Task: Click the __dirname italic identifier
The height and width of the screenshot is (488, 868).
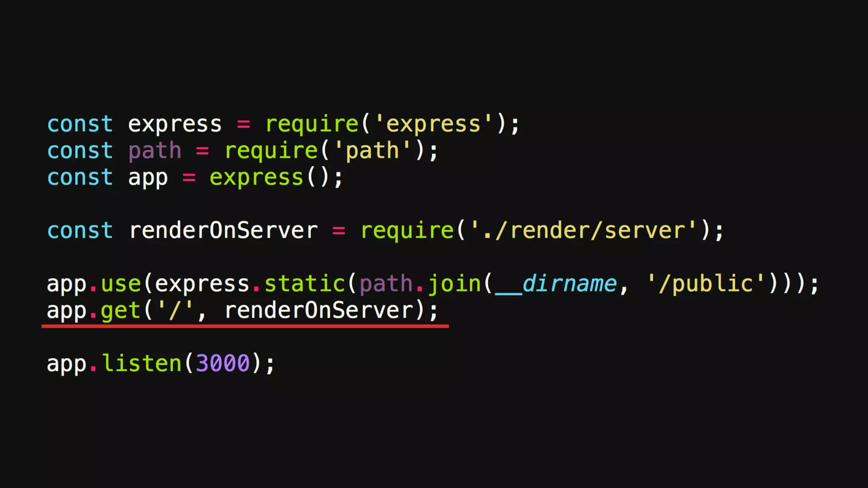Action: point(556,284)
